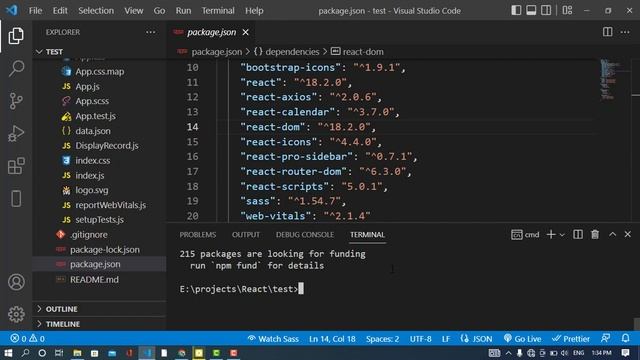Switch to the Debug Console tab
Image resolution: width=640 pixels, height=360 pixels.
click(305, 235)
